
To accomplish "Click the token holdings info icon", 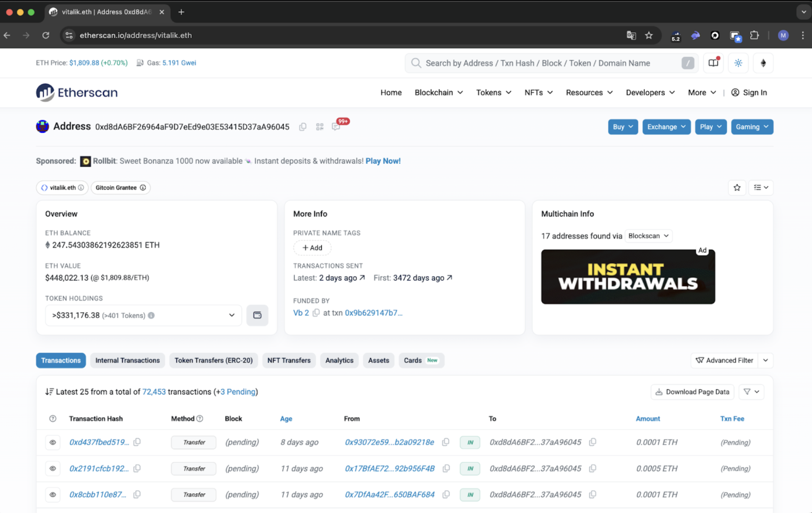I will coord(151,315).
